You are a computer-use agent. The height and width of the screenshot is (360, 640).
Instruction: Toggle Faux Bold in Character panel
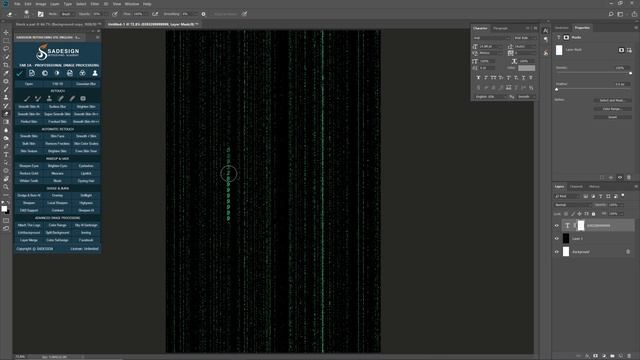pos(478,78)
